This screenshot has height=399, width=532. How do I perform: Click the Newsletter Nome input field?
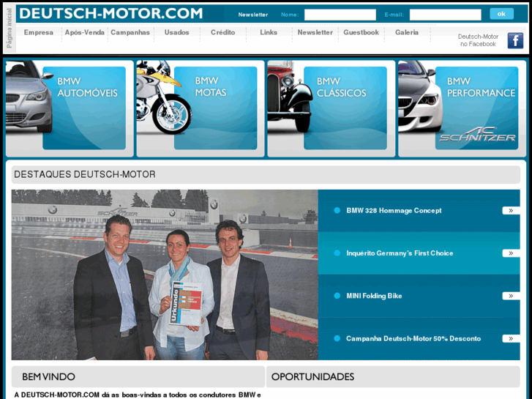click(x=340, y=15)
